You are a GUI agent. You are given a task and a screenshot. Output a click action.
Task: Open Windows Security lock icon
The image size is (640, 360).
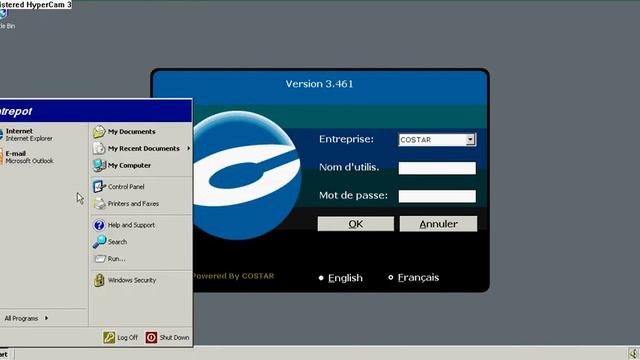tap(99, 280)
